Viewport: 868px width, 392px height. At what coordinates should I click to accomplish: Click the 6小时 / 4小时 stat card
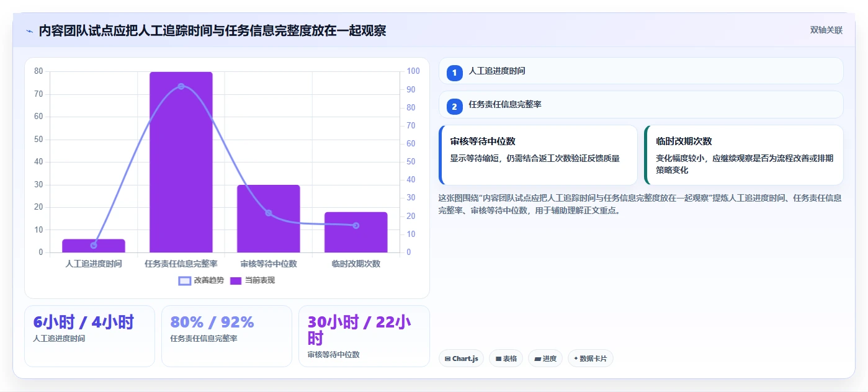pyautogui.click(x=89, y=336)
